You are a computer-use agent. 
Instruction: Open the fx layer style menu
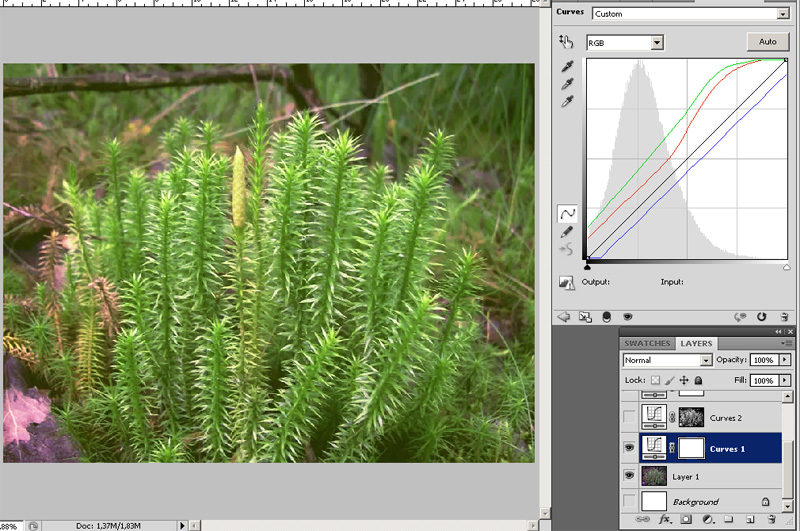[665, 520]
